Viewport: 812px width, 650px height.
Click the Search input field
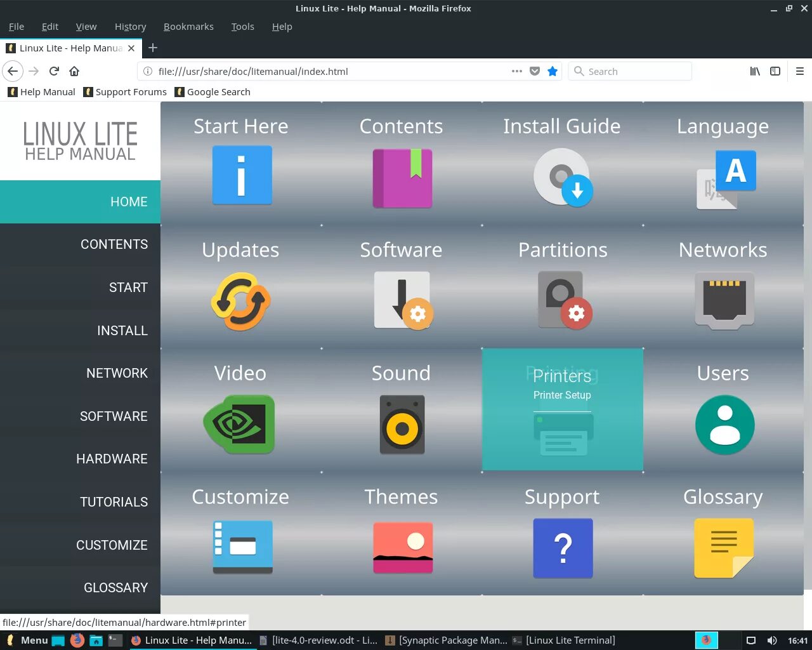[x=630, y=71]
